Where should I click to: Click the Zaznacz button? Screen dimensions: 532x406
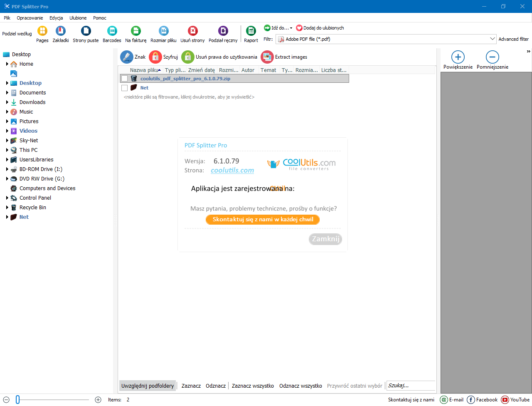[x=191, y=386]
